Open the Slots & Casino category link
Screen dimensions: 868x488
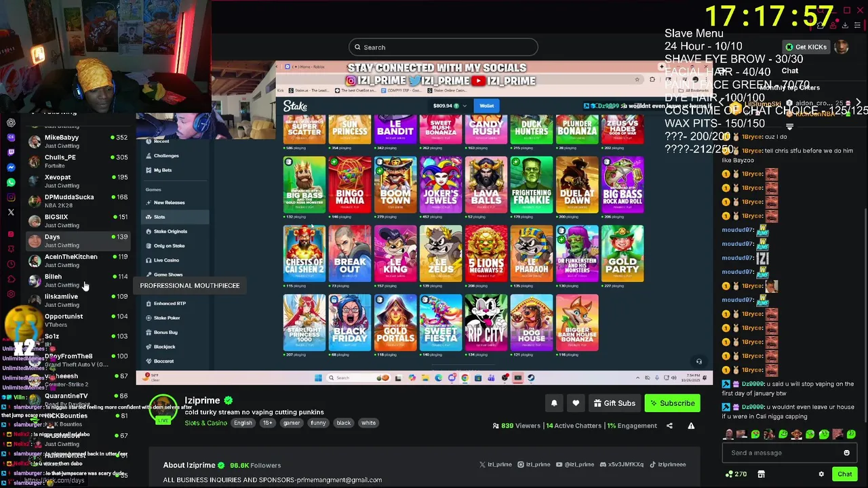point(206,423)
